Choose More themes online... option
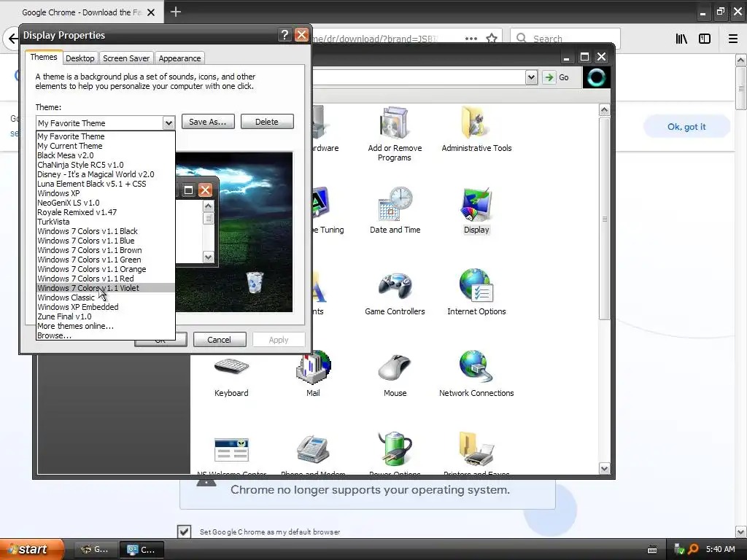747x560 pixels. (x=105, y=326)
